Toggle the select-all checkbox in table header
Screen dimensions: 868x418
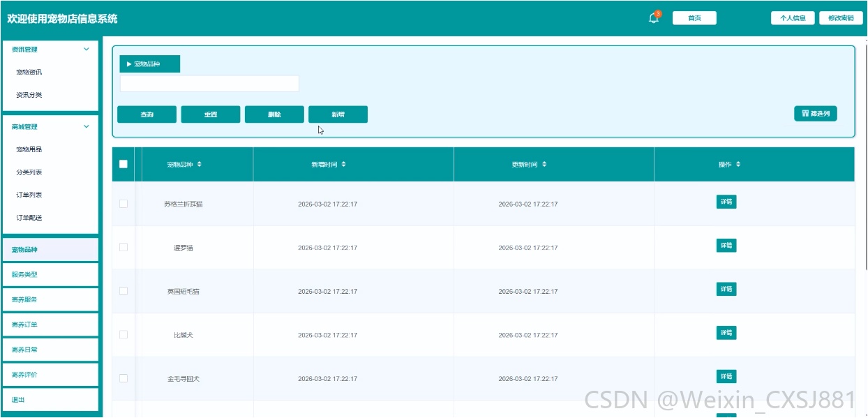coord(124,165)
